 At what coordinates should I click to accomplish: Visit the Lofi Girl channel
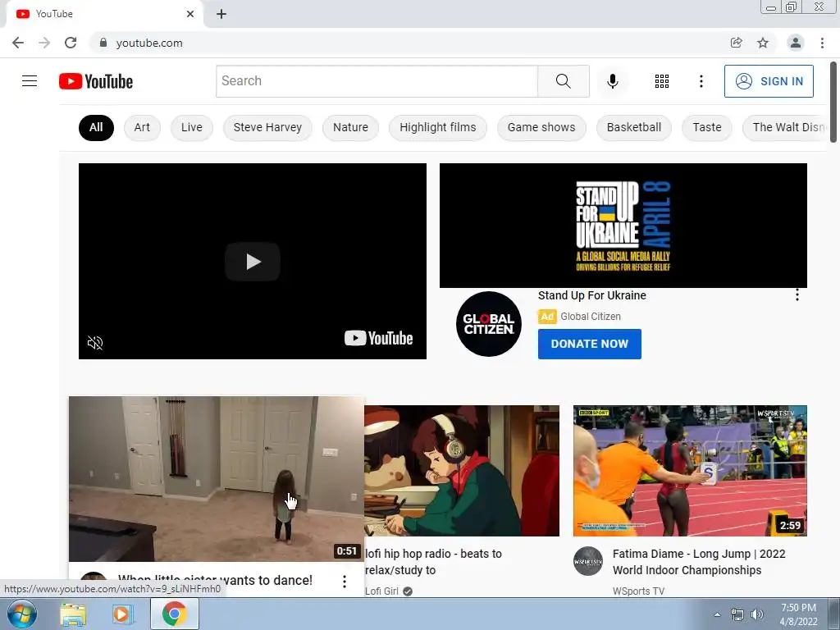(x=382, y=591)
